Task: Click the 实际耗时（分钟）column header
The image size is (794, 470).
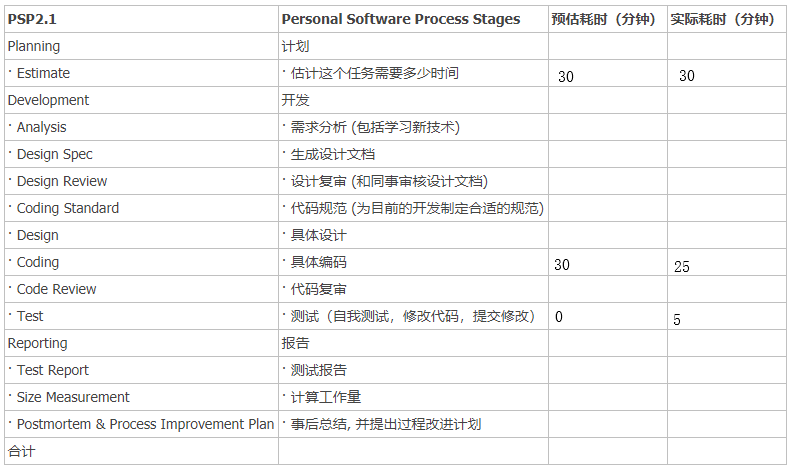Action: (726, 19)
